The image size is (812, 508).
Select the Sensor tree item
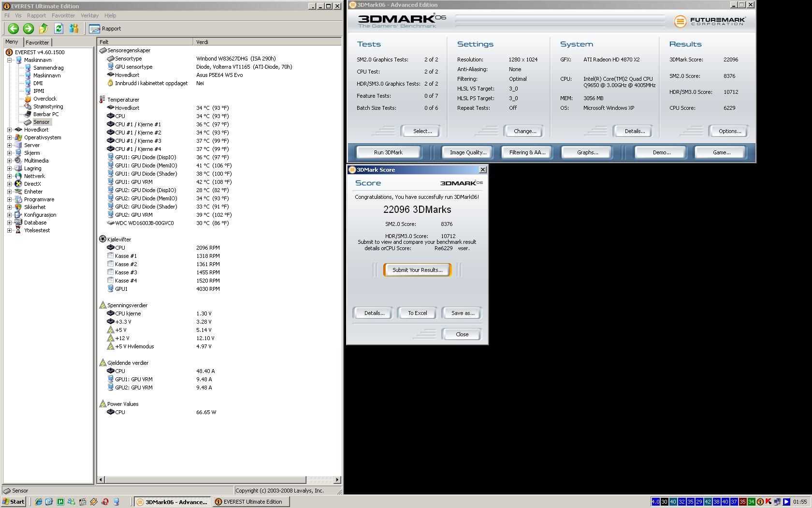tap(41, 122)
